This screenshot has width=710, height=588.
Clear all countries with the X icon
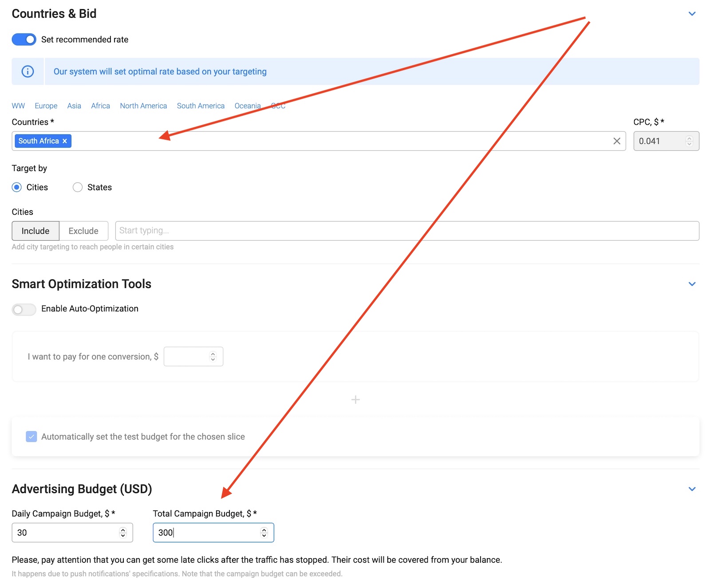coord(616,141)
